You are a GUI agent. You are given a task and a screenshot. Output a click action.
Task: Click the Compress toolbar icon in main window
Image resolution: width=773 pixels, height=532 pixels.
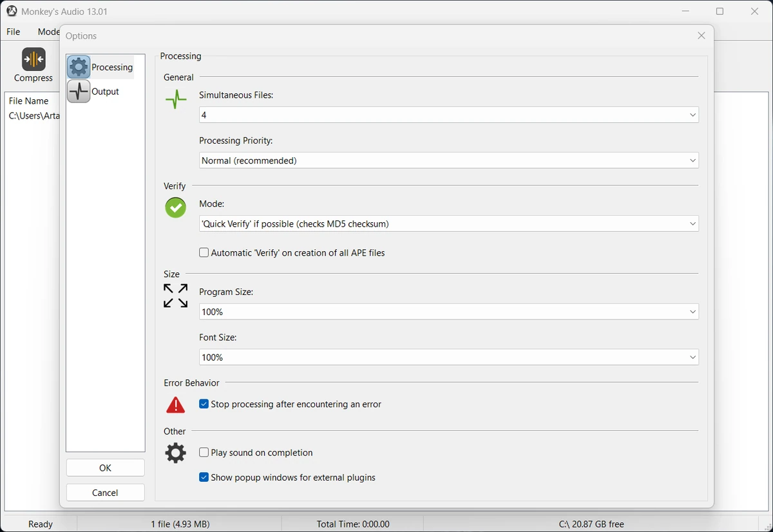click(x=33, y=65)
